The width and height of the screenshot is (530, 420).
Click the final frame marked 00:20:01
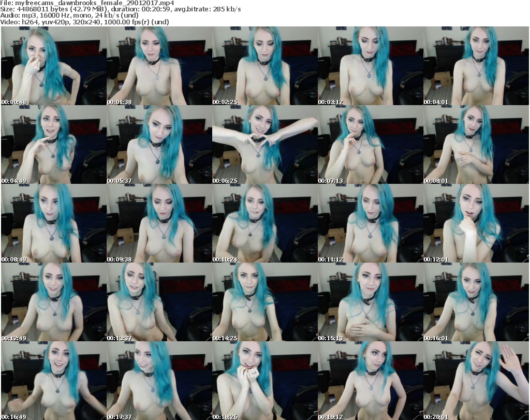click(x=476, y=381)
